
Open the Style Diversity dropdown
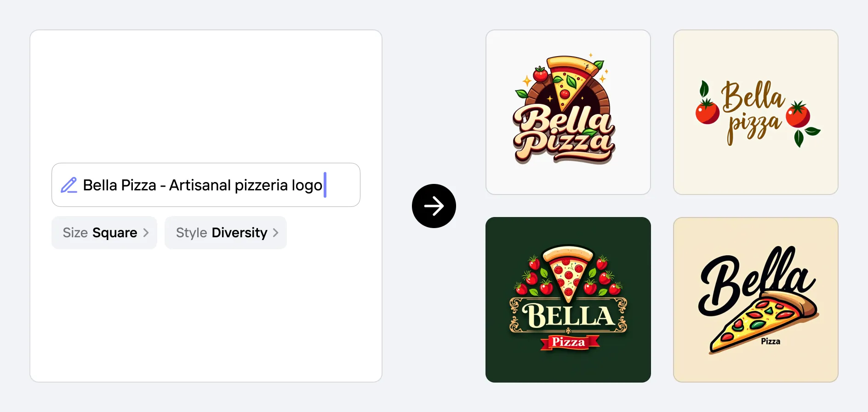pyautogui.click(x=225, y=233)
